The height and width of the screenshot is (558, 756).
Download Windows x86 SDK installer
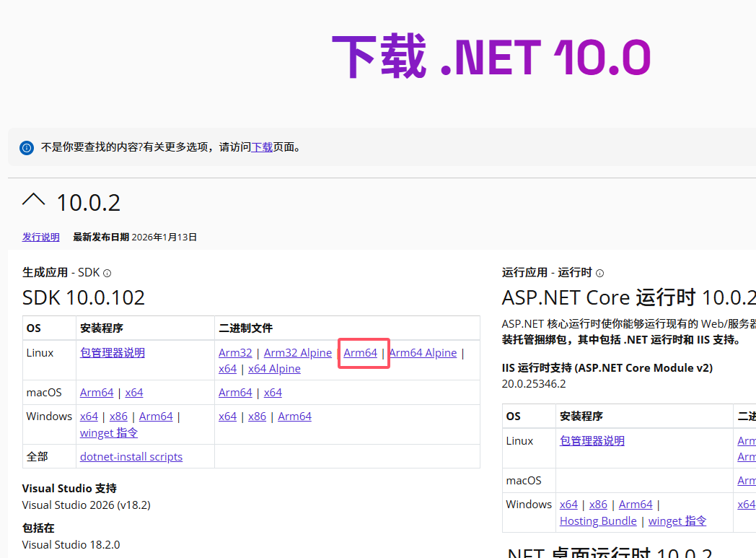click(118, 416)
